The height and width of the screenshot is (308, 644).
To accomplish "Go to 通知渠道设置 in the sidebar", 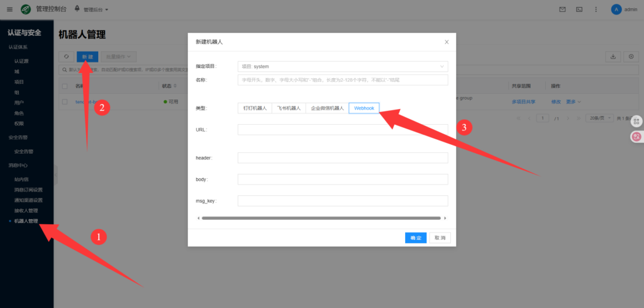I will [x=28, y=200].
